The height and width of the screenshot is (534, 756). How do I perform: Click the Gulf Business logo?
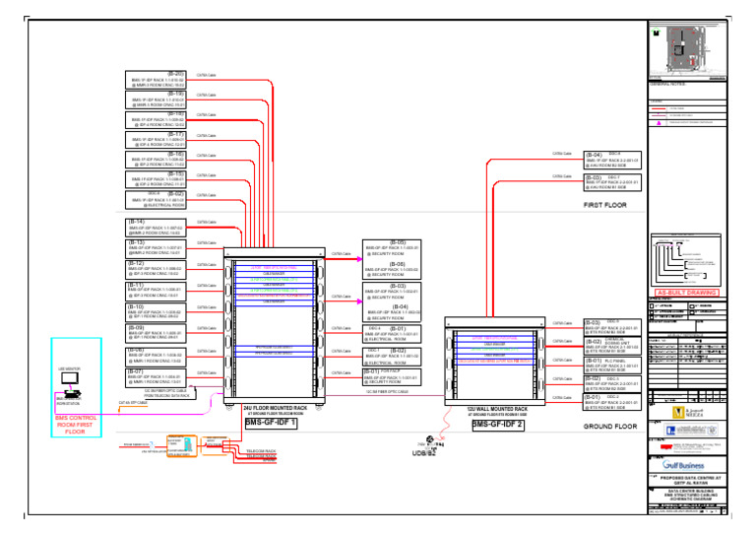pyautogui.click(x=683, y=465)
